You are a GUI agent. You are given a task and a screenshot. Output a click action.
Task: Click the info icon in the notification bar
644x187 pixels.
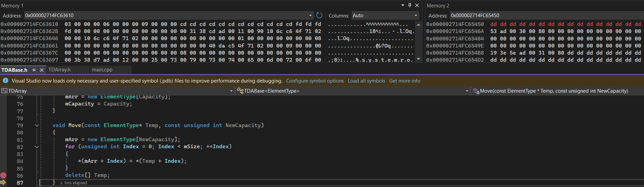tap(5, 81)
